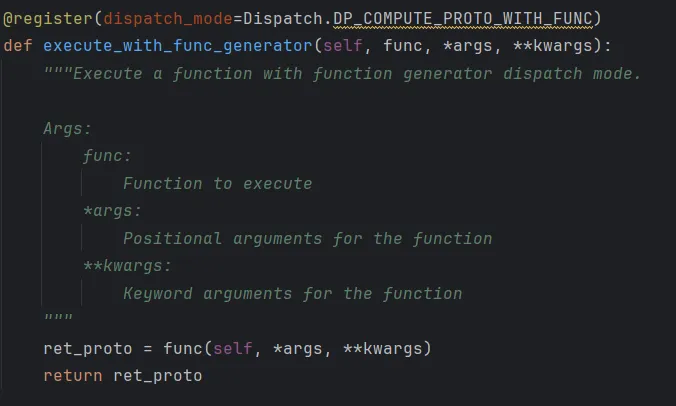Click 'Keyword arguments for the function' text
Image resolution: width=676 pixels, height=406 pixels.
(292, 294)
